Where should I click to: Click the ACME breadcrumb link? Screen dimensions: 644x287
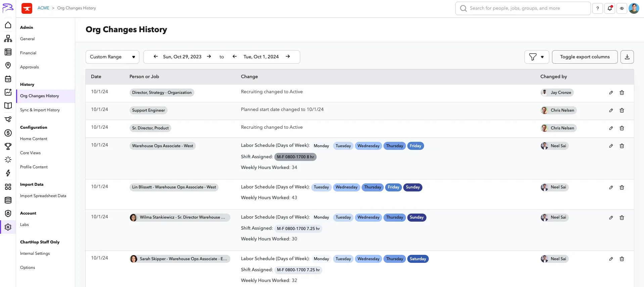[43, 8]
